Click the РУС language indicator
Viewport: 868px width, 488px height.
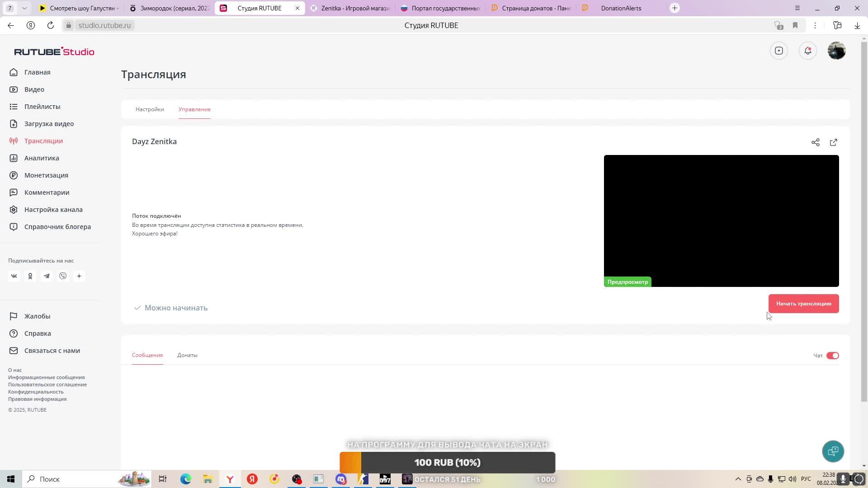(x=806, y=479)
